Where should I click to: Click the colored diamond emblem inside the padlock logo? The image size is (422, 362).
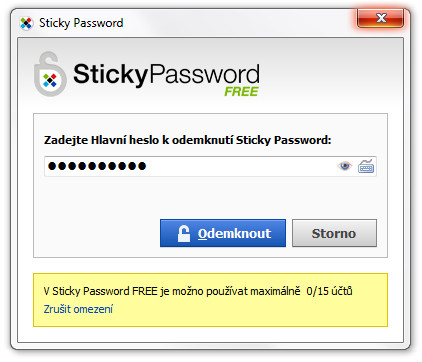tap(50, 80)
